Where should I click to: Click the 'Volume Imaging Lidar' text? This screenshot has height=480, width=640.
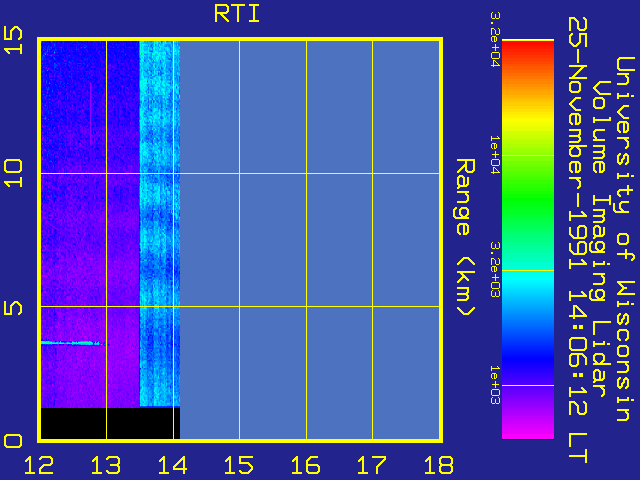(x=600, y=238)
